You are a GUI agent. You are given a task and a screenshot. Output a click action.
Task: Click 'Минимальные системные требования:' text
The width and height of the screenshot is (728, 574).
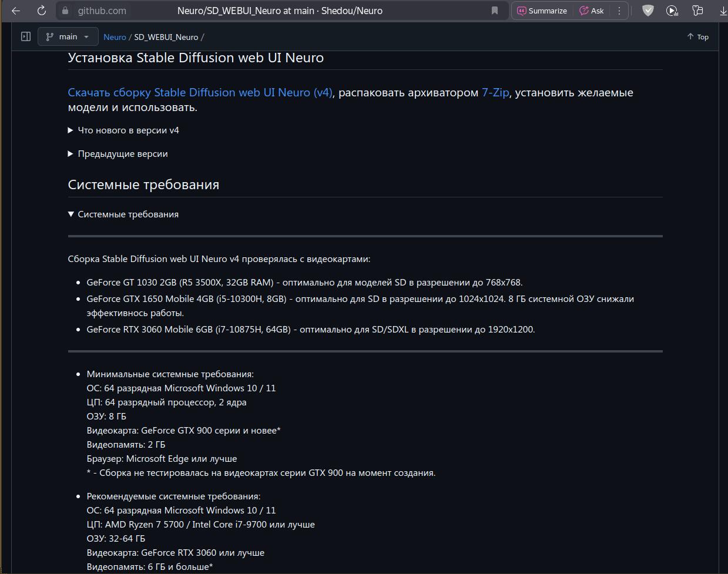pos(170,374)
